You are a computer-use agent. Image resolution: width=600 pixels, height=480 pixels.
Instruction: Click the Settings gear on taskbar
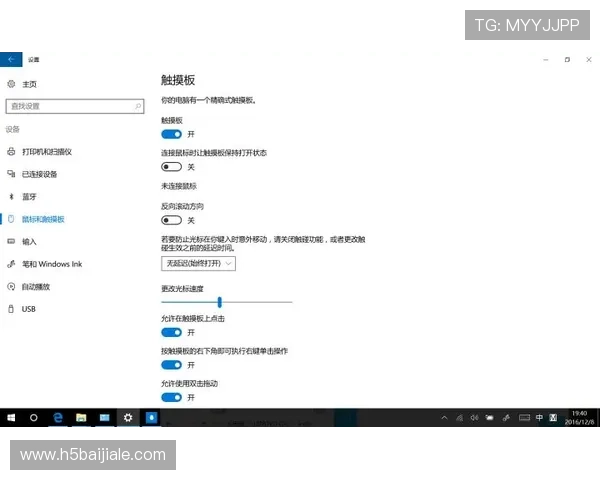(x=128, y=418)
